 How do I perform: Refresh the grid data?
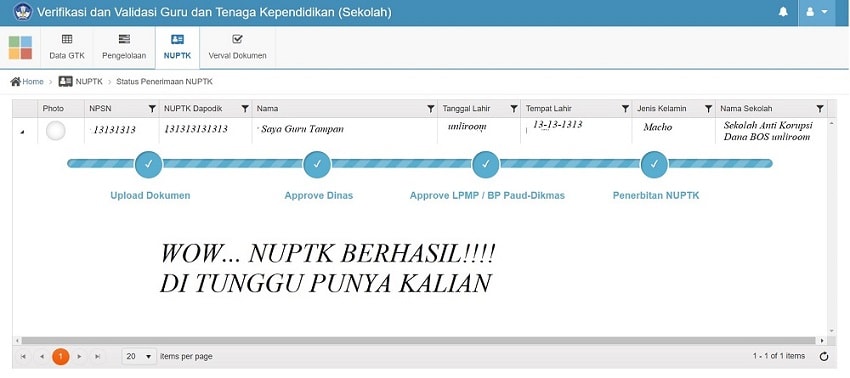[824, 356]
